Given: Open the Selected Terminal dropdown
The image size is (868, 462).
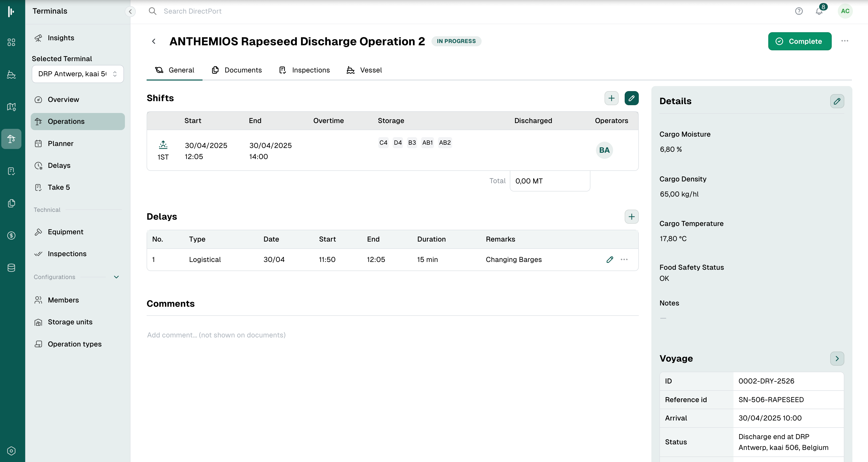Looking at the screenshot, I should pyautogui.click(x=78, y=74).
